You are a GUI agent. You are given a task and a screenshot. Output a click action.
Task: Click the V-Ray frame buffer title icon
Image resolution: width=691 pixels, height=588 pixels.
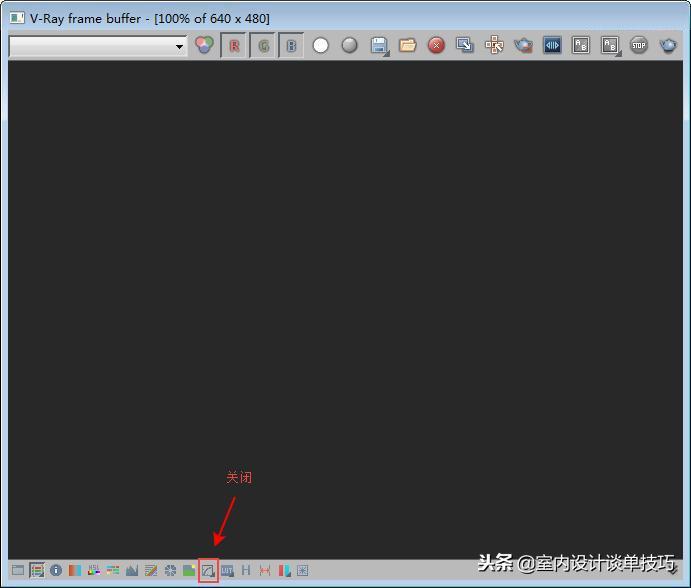tap(17, 18)
